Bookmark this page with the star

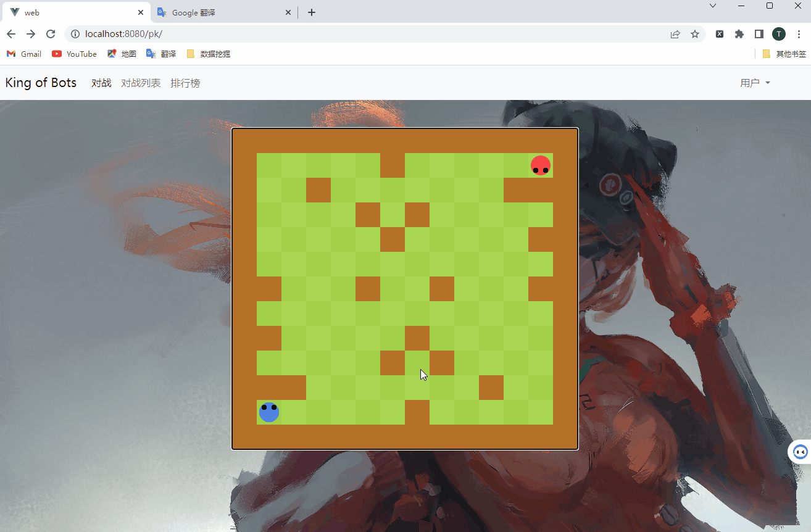(695, 34)
